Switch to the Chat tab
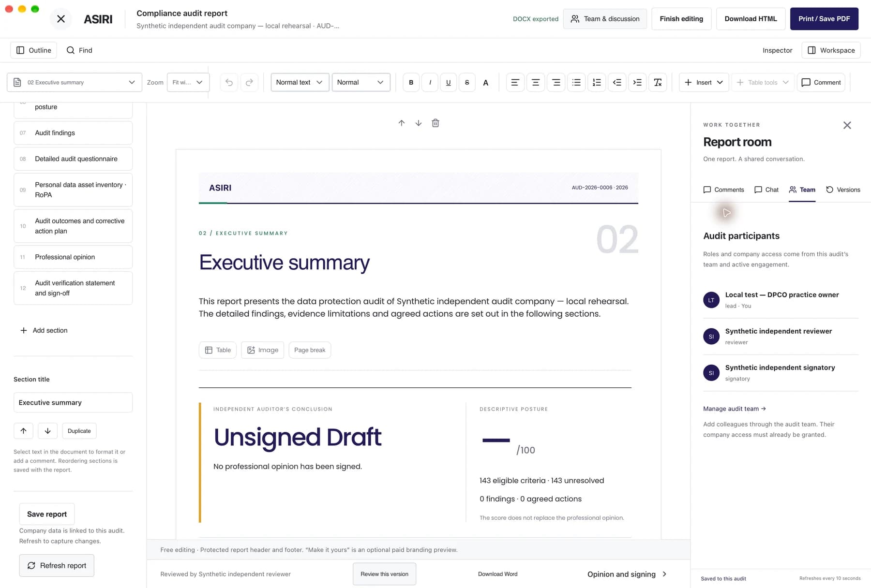This screenshot has width=871, height=588. 766,190
